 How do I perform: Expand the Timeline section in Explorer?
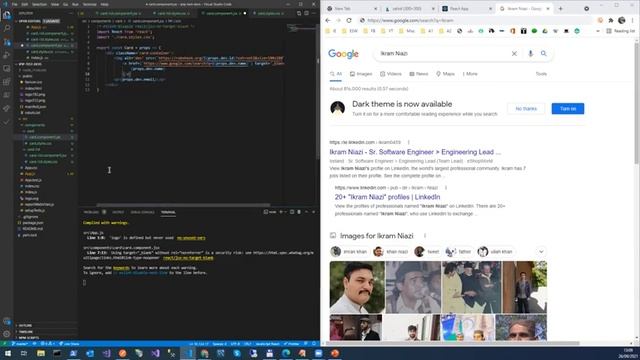(x=25, y=332)
